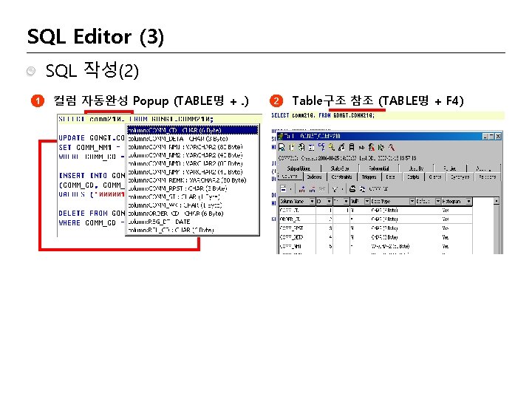Choose column:COMM_WK in autocomplete popup
The height and width of the screenshot is (399, 532).
coord(192,205)
